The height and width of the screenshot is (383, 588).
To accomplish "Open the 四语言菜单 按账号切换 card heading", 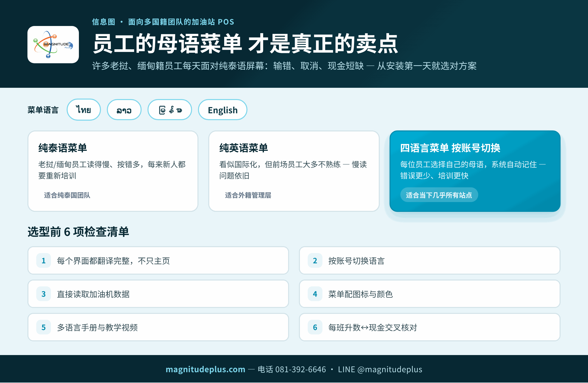I will tap(450, 148).
